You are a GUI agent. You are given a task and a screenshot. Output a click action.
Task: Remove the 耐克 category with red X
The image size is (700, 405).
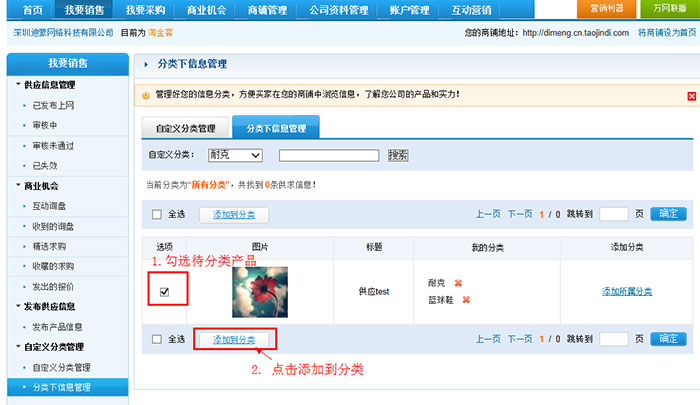(458, 283)
